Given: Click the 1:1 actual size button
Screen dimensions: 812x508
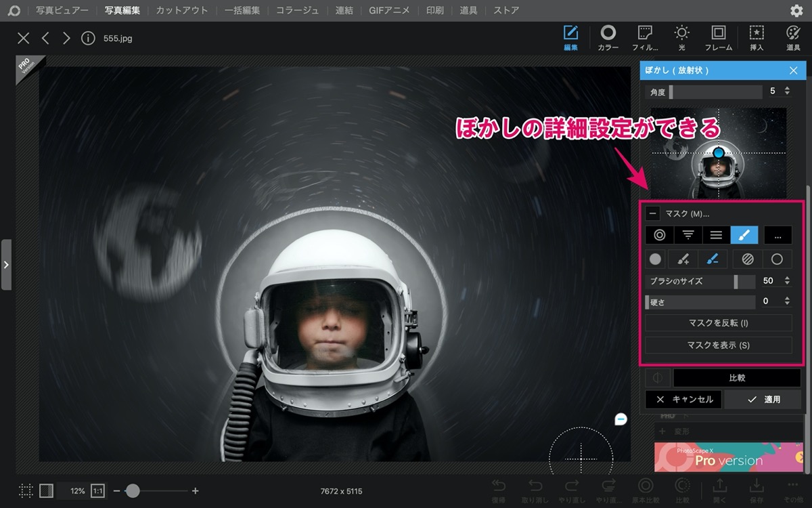Looking at the screenshot, I should pyautogui.click(x=98, y=491).
